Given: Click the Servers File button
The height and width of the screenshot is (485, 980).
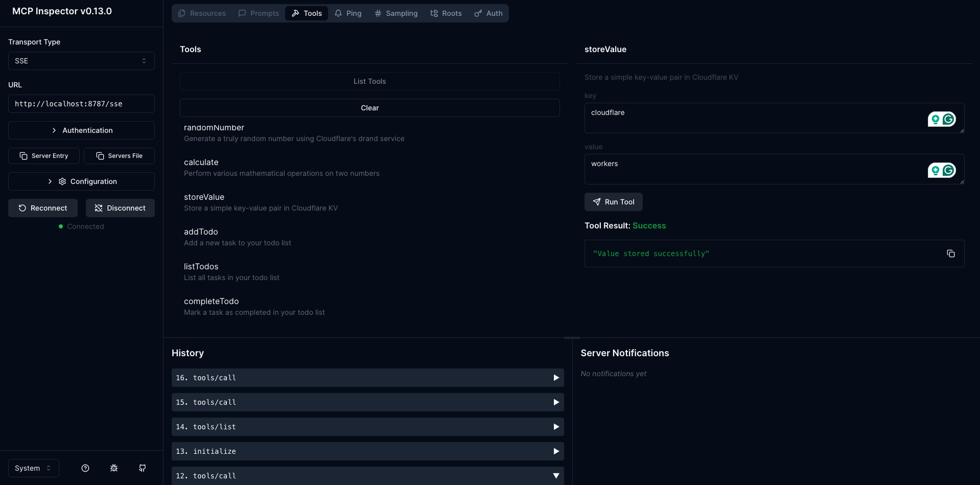Looking at the screenshot, I should (x=119, y=156).
